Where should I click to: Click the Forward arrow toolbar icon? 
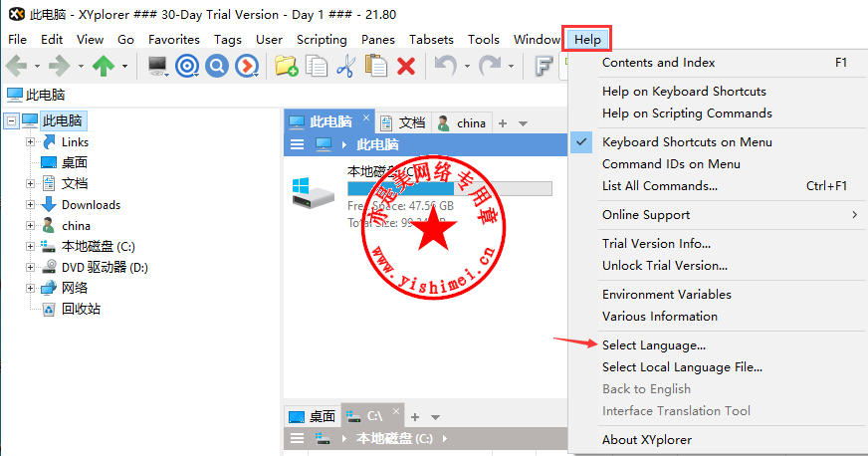pyautogui.click(x=59, y=66)
